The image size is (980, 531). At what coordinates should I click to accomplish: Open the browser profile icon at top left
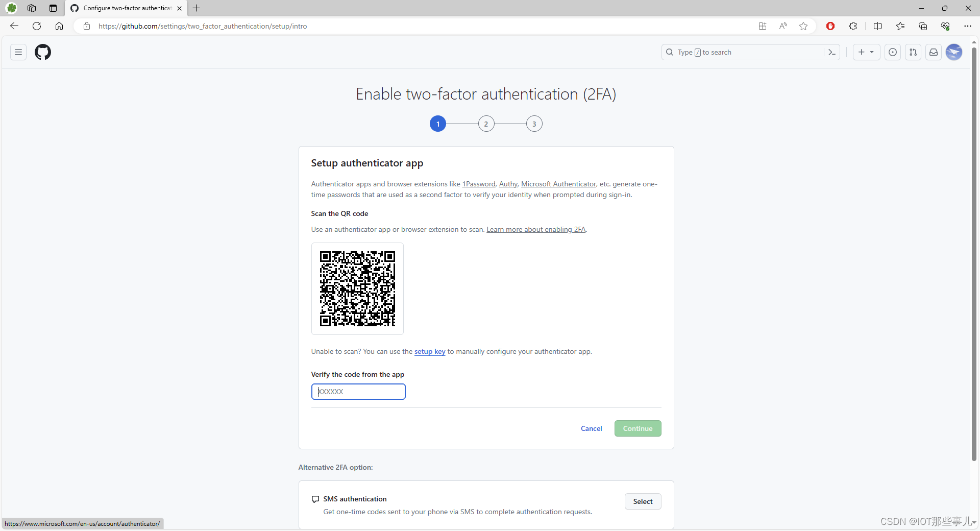tap(12, 8)
